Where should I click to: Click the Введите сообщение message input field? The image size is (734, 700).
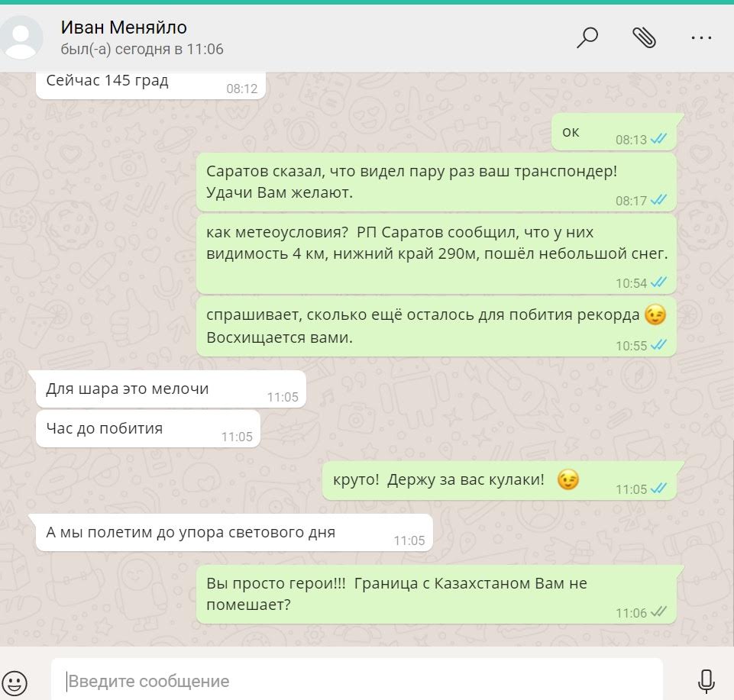357,681
